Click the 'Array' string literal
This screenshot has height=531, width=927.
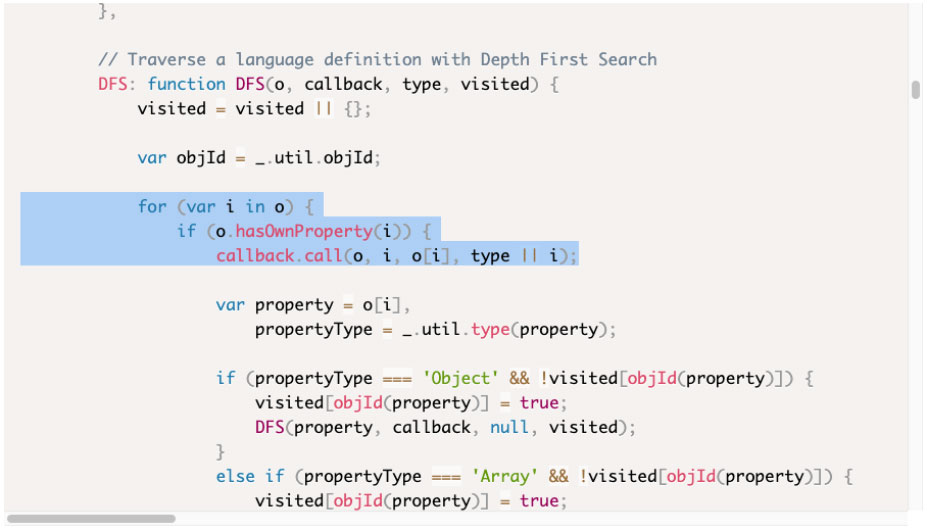click(x=504, y=477)
